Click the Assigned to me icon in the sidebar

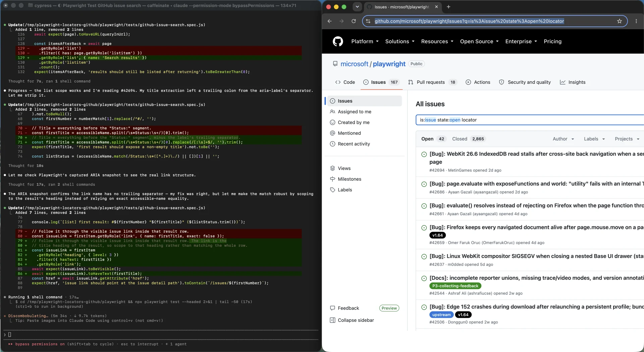332,112
